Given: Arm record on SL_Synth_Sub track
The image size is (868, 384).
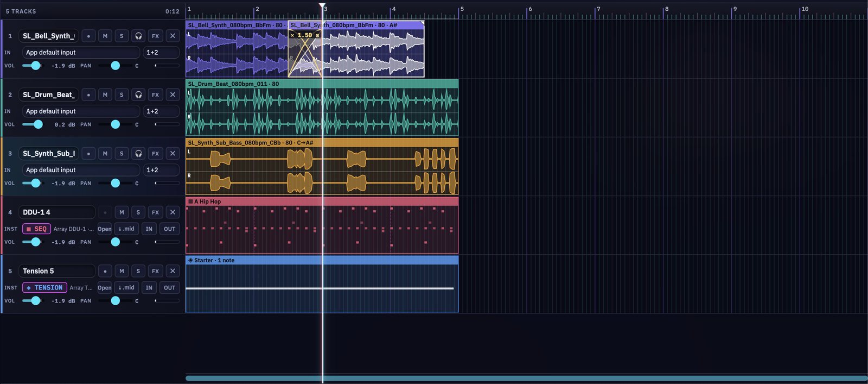Looking at the screenshot, I should point(88,153).
